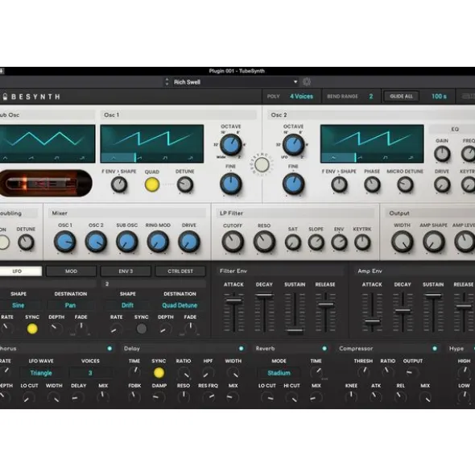Viewport: 475px width, 476px height.
Task: Open LFO 1 shape selector showing Sine
Action: click(19, 305)
